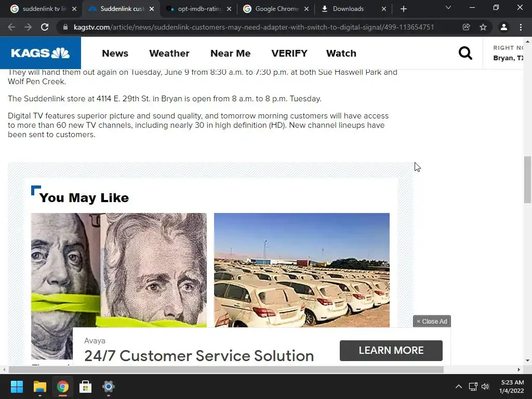This screenshot has height=399, width=532.
Task: Close the 'suddenlink tv' tab
Action: (74, 9)
